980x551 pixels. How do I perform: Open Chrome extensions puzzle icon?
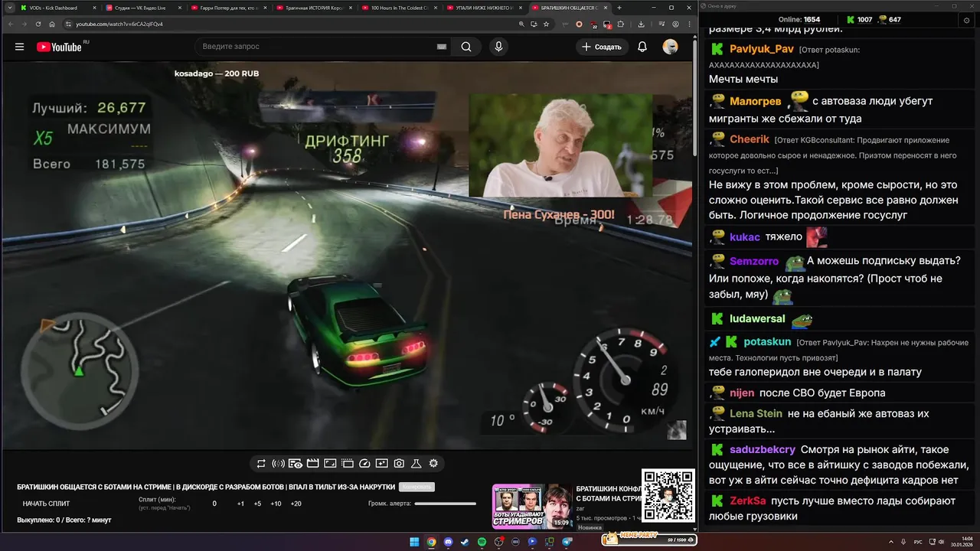[x=621, y=24]
